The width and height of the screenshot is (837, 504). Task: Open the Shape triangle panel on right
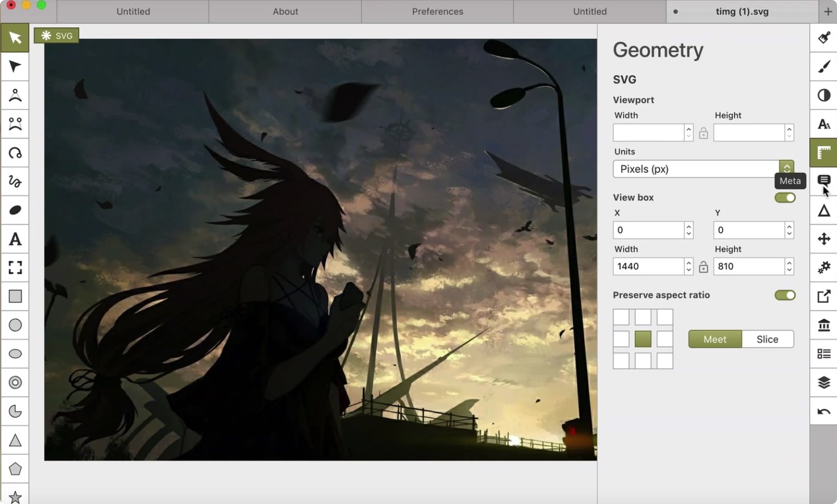[823, 210]
